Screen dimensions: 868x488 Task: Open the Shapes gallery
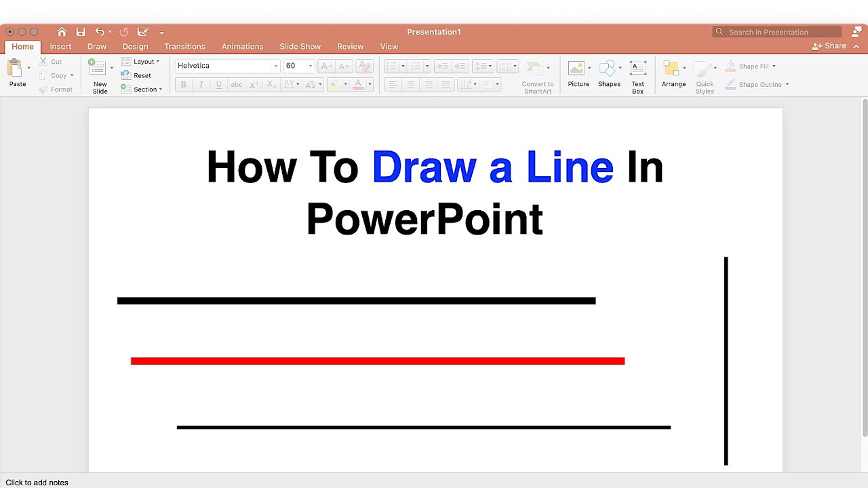tap(609, 74)
